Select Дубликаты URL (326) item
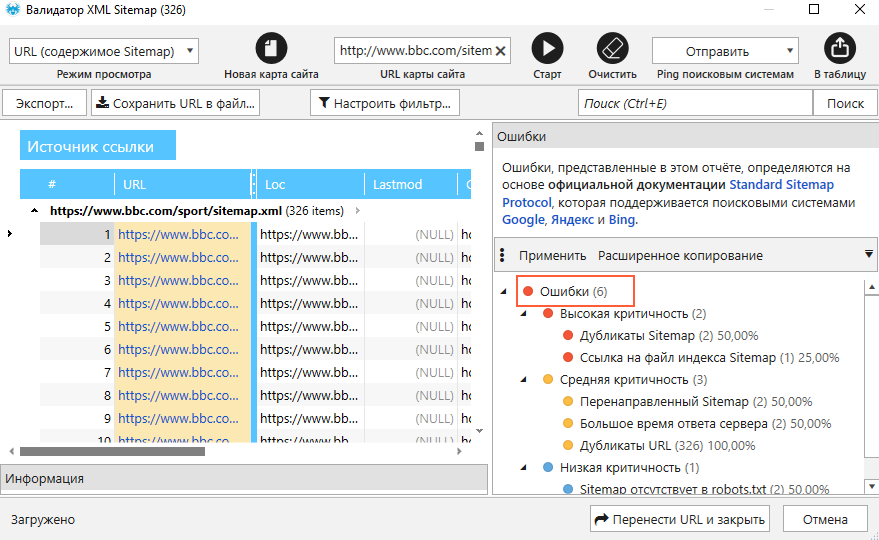The width and height of the screenshot is (879, 540). click(667, 445)
